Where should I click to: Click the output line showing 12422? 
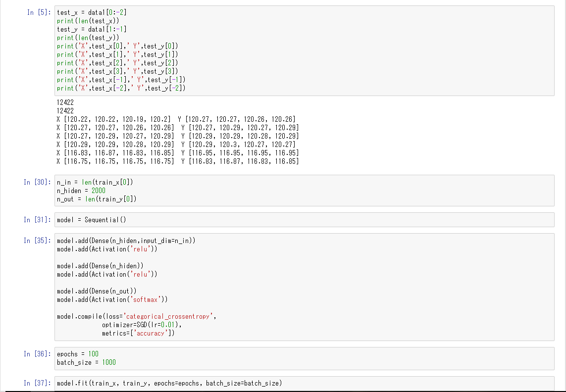coord(65,102)
